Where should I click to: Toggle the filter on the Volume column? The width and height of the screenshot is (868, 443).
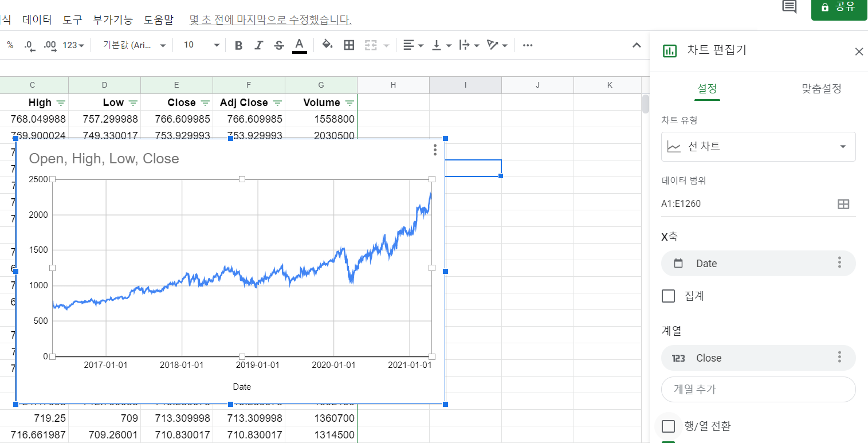pos(349,103)
